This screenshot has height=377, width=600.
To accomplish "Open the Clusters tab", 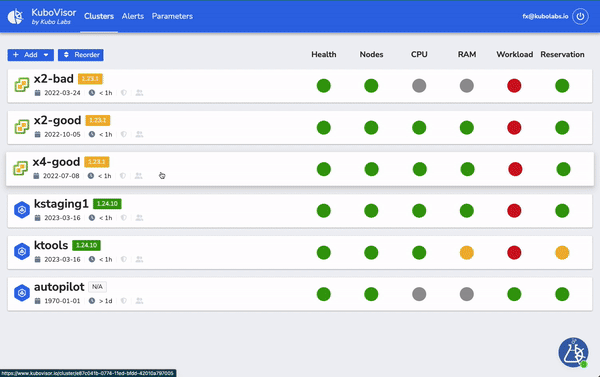I will [99, 16].
